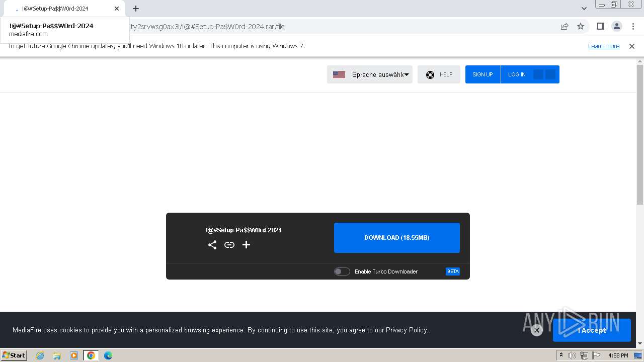Click the Chrome taskbar icon
Viewport: 644px width, 362px height.
[x=91, y=355]
